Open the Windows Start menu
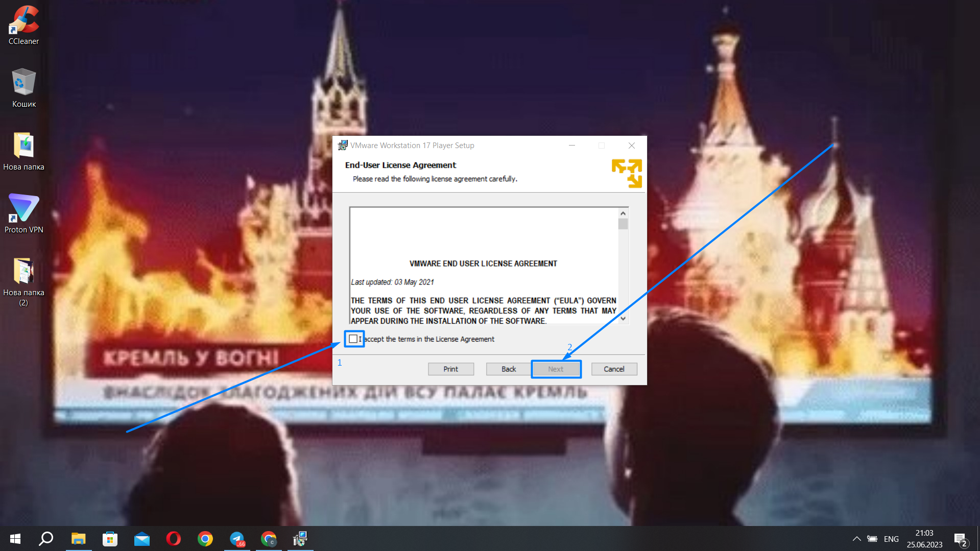The height and width of the screenshot is (551, 980). tap(15, 539)
